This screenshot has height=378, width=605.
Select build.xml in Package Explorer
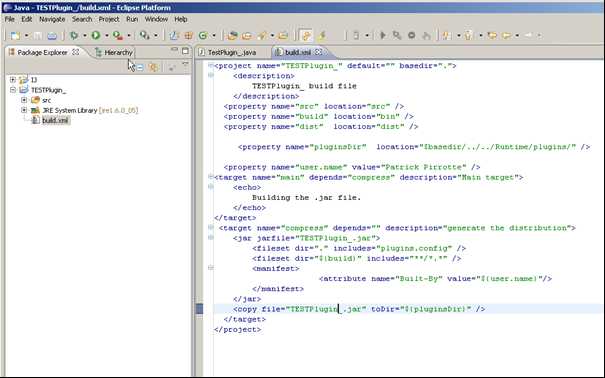point(55,120)
